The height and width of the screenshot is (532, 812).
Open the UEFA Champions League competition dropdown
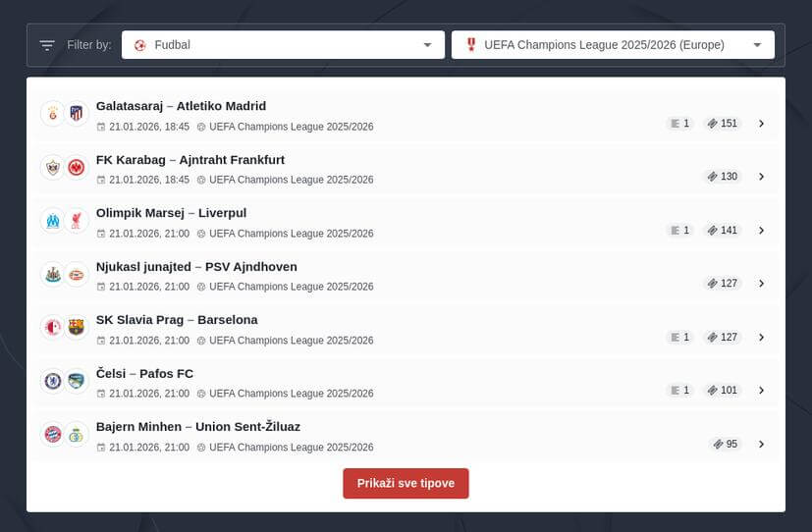613,45
